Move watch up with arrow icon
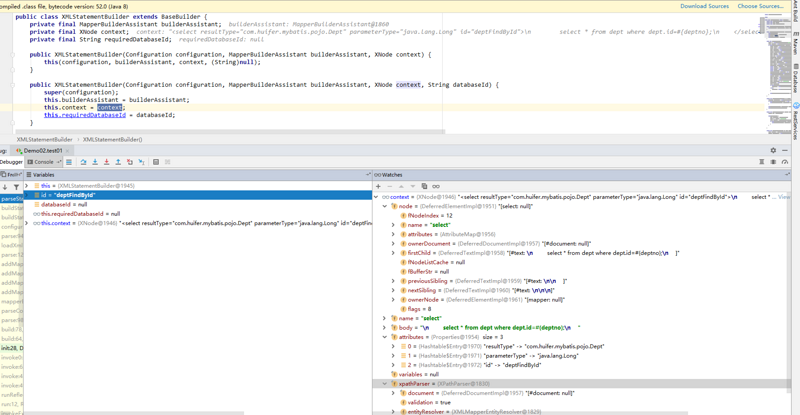 tap(401, 186)
